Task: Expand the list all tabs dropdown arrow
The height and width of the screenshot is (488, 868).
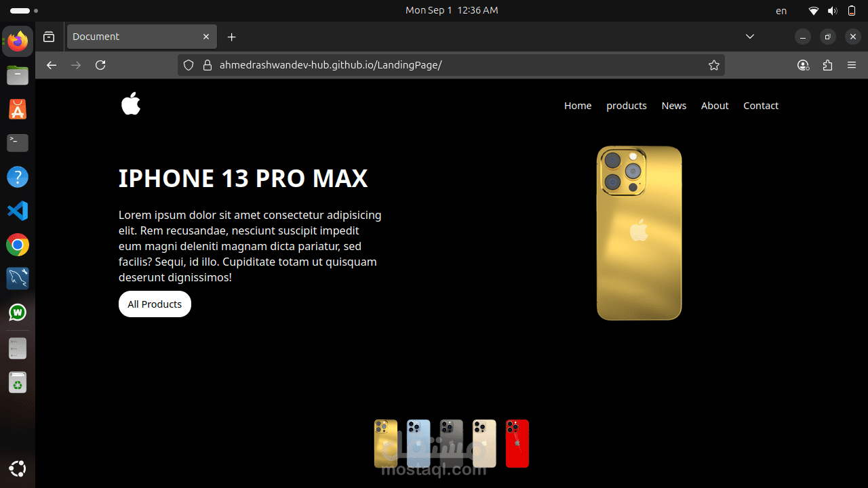Action: (x=750, y=37)
